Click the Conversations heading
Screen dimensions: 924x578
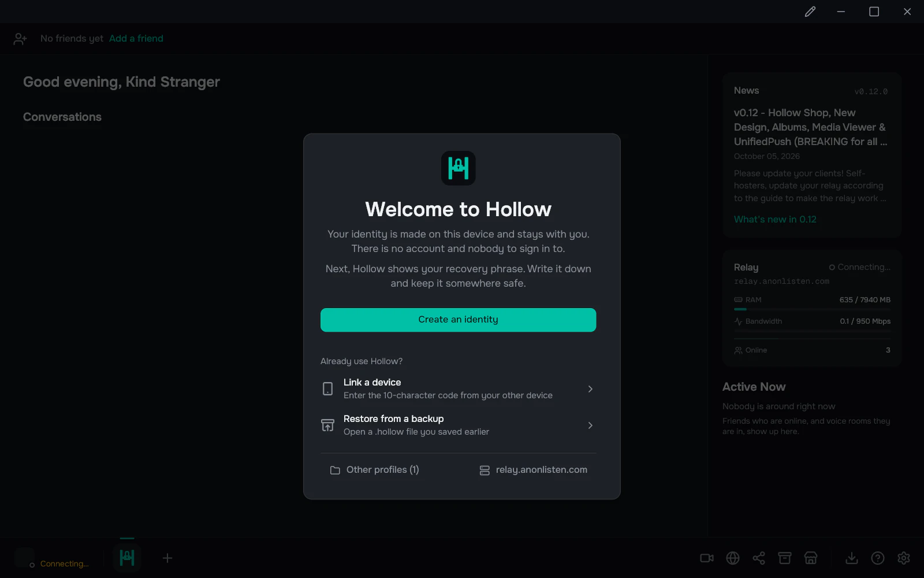(62, 117)
